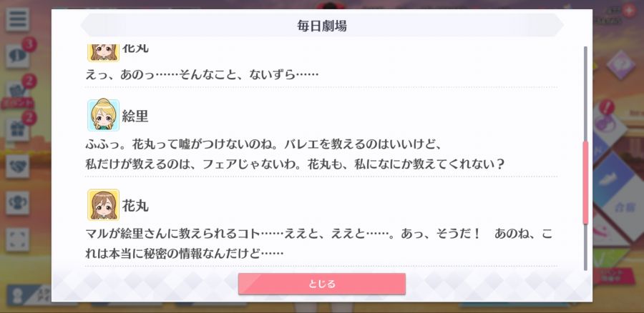
Task: Click the lower 花丸 speaker name
Action: (135, 206)
